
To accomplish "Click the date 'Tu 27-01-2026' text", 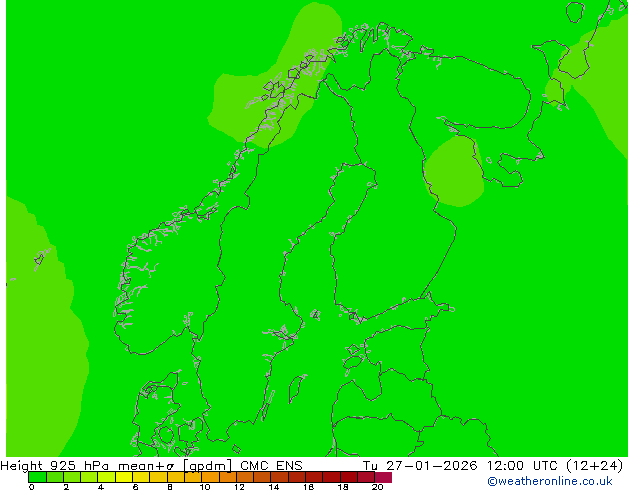I will pos(420,466).
